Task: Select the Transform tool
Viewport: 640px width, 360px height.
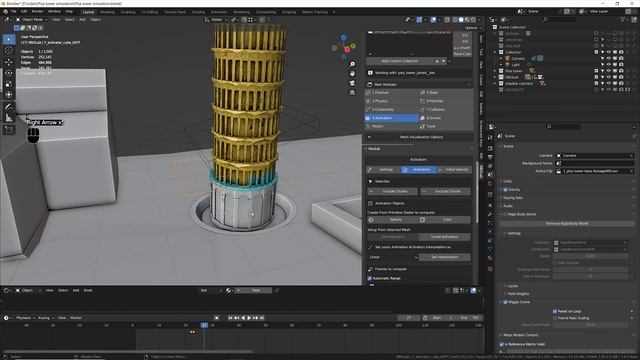Action: (x=9, y=95)
